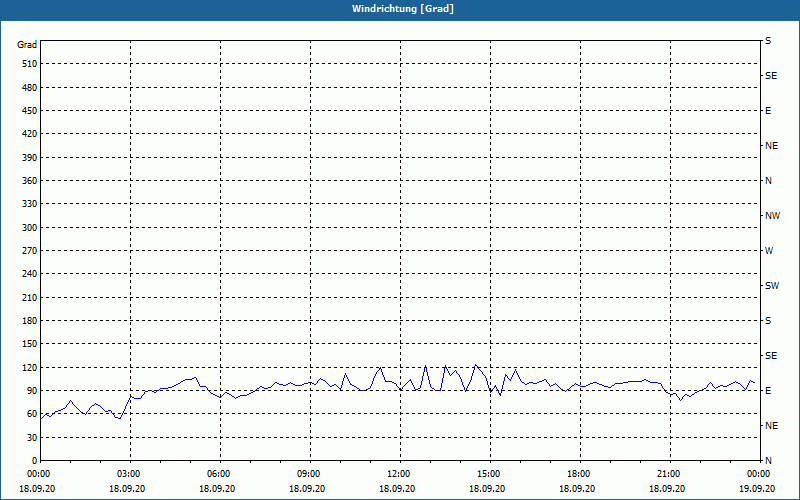Click the 03:00 time label
The height and width of the screenshot is (500, 800).
tap(131, 473)
